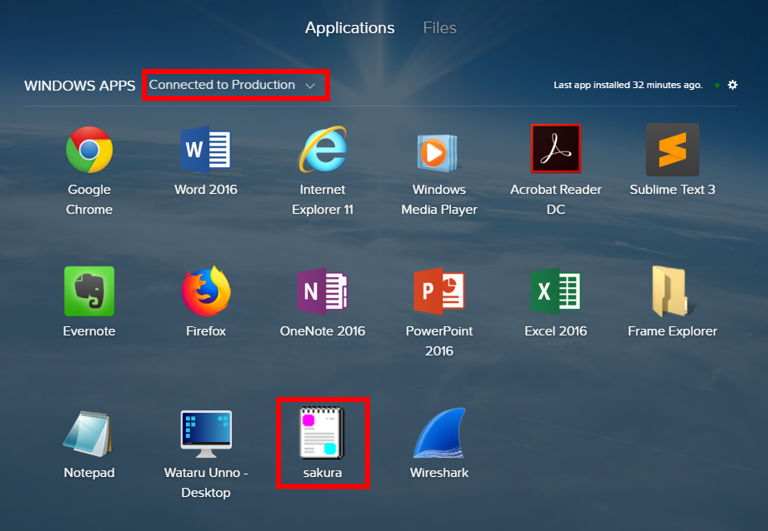The width and height of the screenshot is (768, 531).
Task: Open the Frame Explorer folder icon
Action: pos(670,291)
